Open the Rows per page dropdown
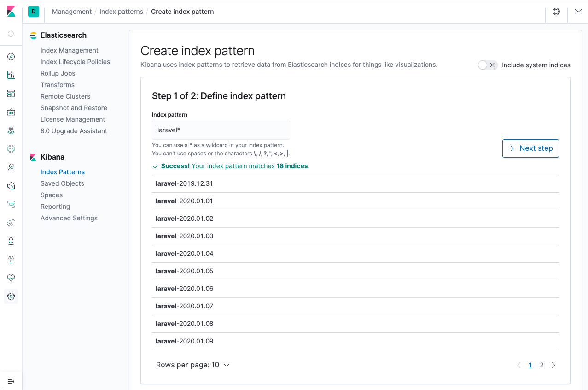Screen dimensions: 588x390 click(x=193, y=365)
